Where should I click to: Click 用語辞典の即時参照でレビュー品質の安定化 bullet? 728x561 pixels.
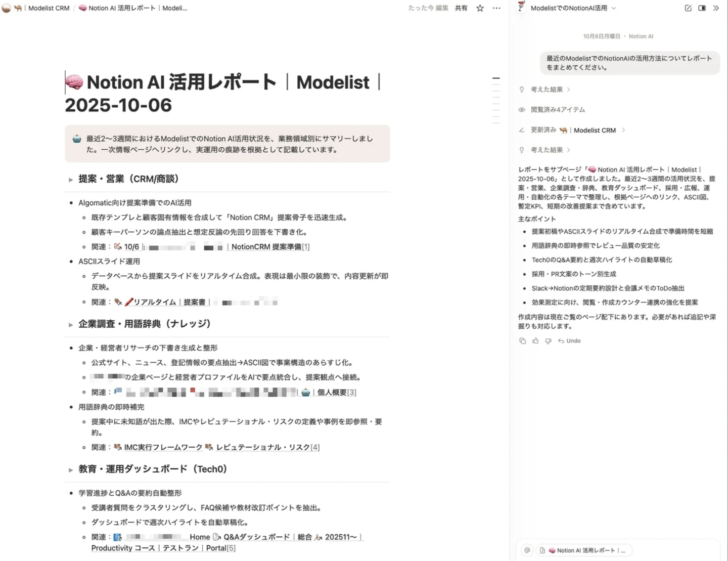pos(596,245)
